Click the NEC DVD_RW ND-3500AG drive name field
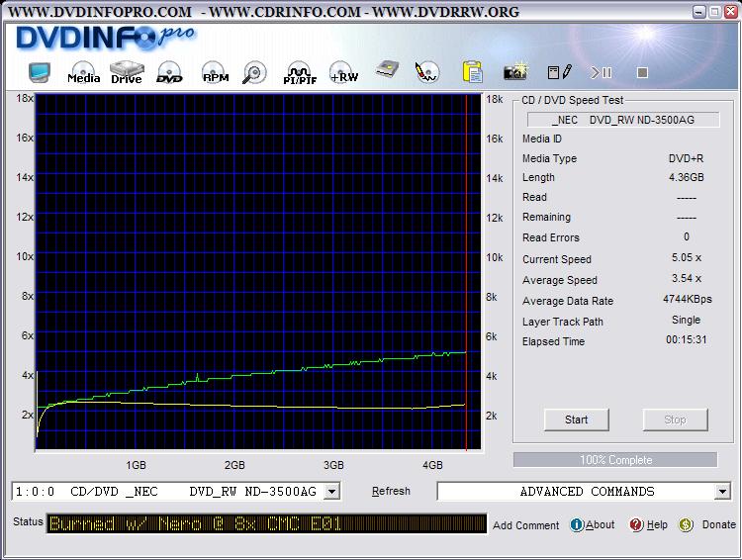742x560 pixels. click(623, 120)
